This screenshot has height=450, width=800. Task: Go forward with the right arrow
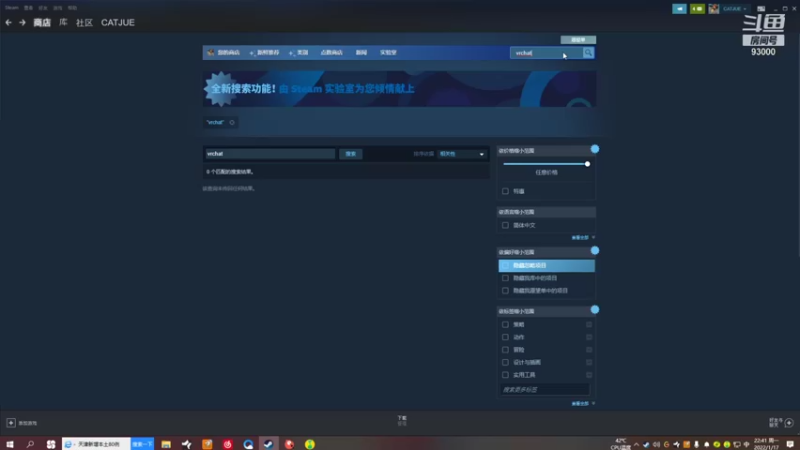click(x=22, y=22)
